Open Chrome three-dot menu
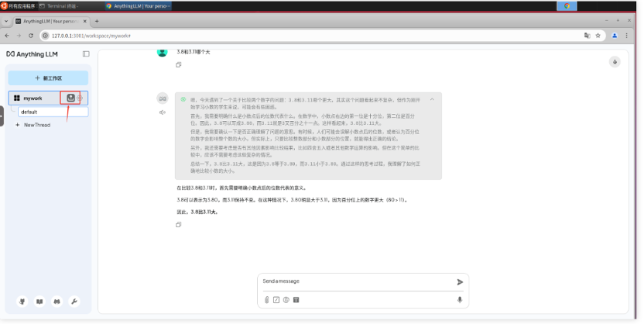Viewport: 644px width, 324px height. pos(627,36)
